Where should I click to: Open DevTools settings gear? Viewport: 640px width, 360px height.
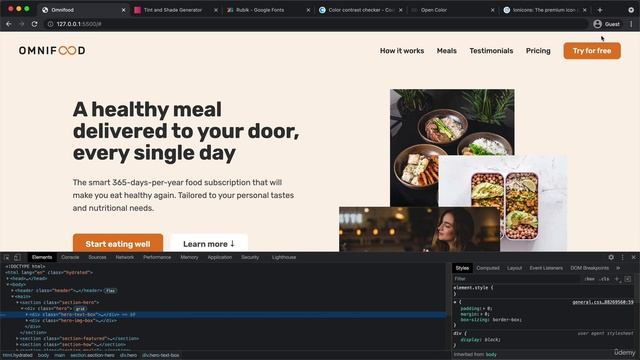[x=611, y=257]
